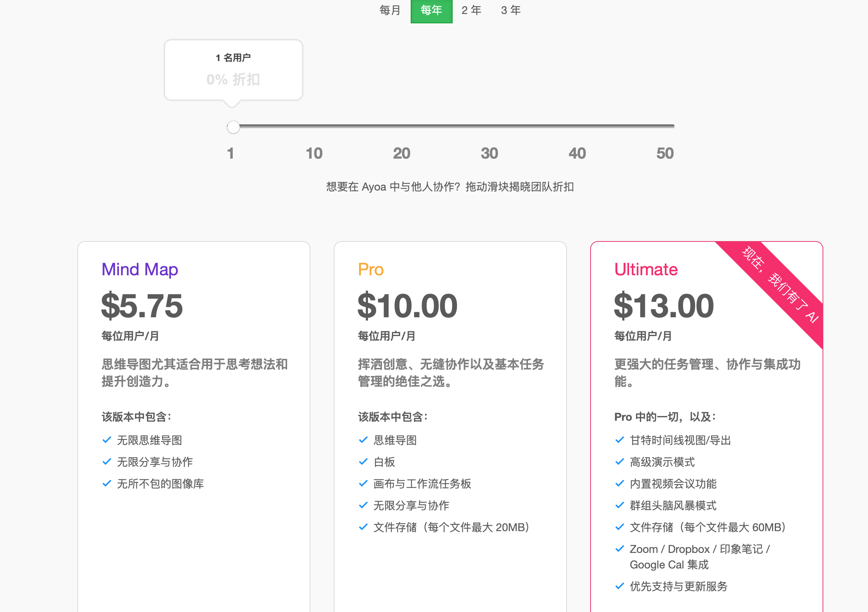The width and height of the screenshot is (868, 612).
Task: Click checkmark beside 无所不包的图像库
Action: [x=107, y=484]
